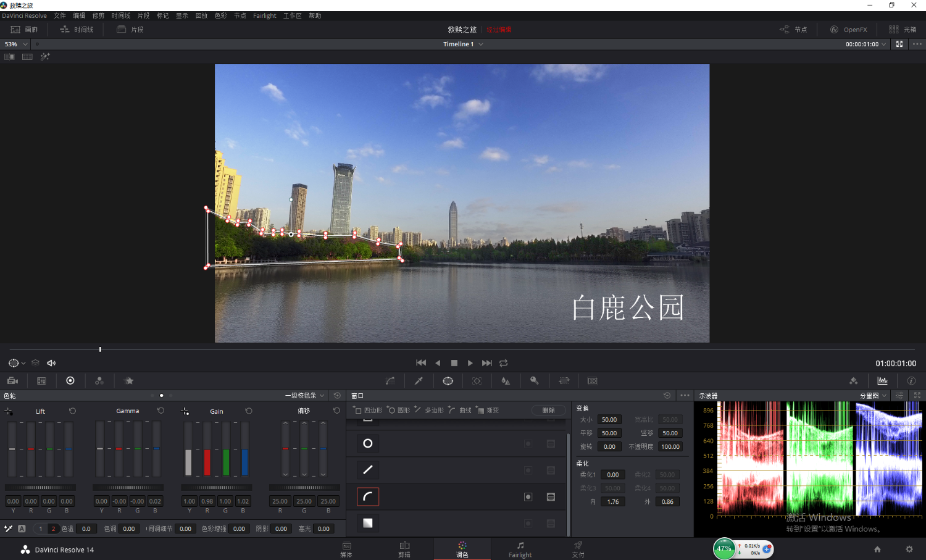Toggle mask on the circle window row
926x560 pixels.
point(551,443)
